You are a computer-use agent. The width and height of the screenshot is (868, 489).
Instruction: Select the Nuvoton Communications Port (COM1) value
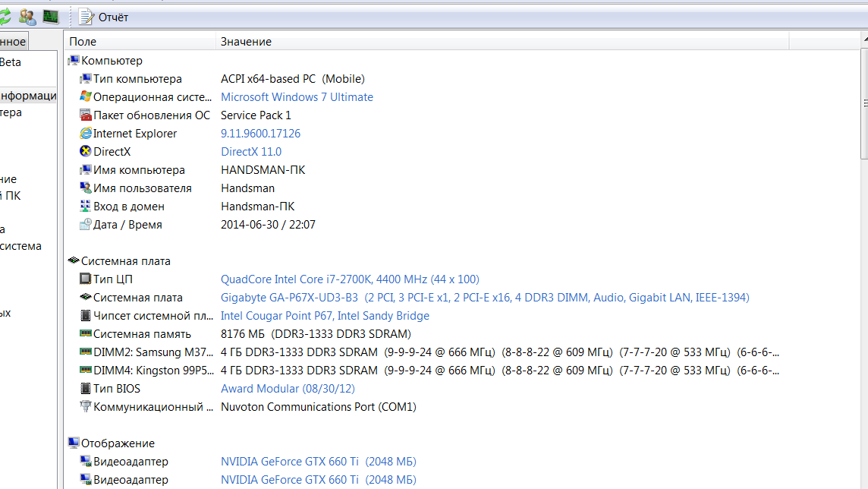pos(319,407)
